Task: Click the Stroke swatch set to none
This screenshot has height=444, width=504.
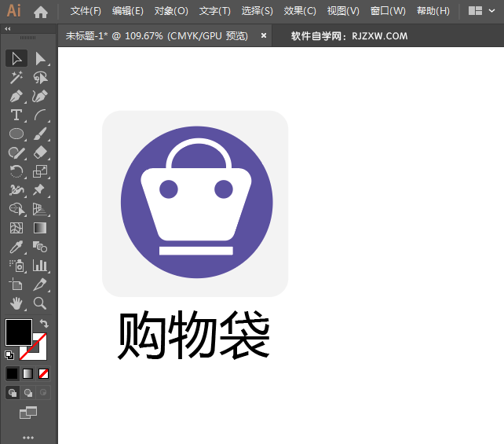Action: (39, 352)
